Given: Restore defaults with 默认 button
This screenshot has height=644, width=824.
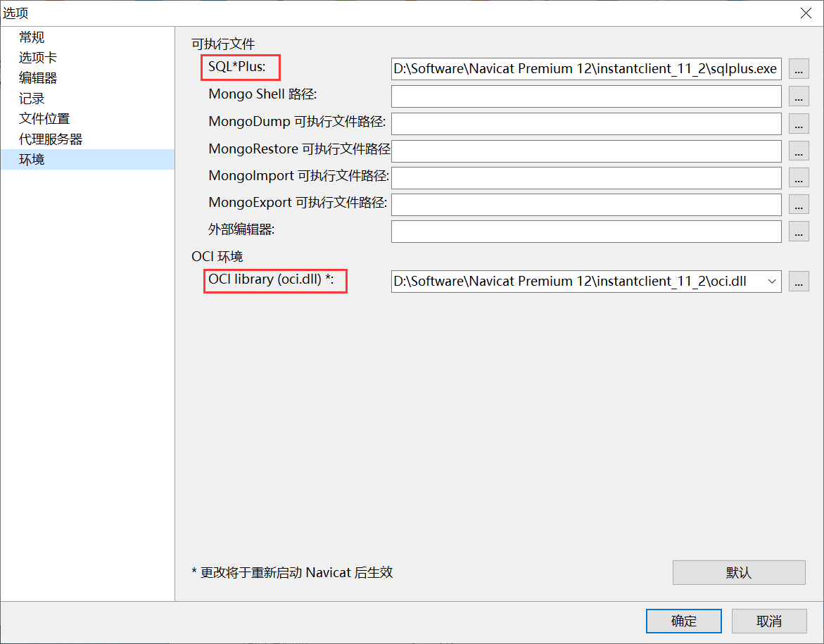Looking at the screenshot, I should point(738,572).
